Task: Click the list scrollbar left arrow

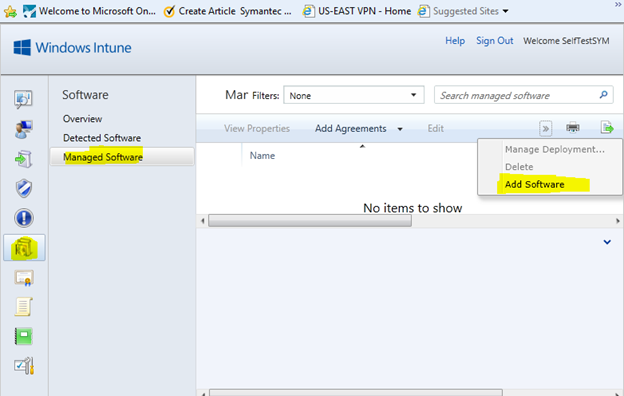Action: click(x=203, y=220)
